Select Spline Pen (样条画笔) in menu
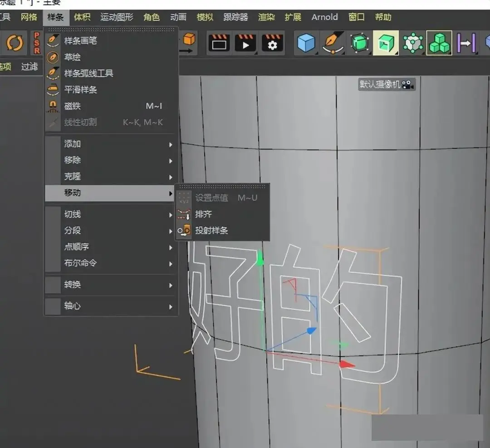 pyautogui.click(x=80, y=41)
